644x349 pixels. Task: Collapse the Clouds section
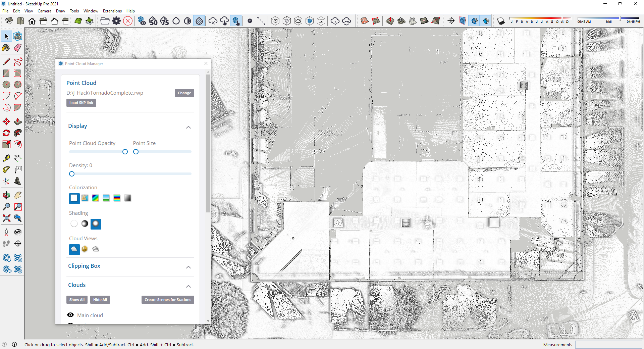tap(189, 286)
